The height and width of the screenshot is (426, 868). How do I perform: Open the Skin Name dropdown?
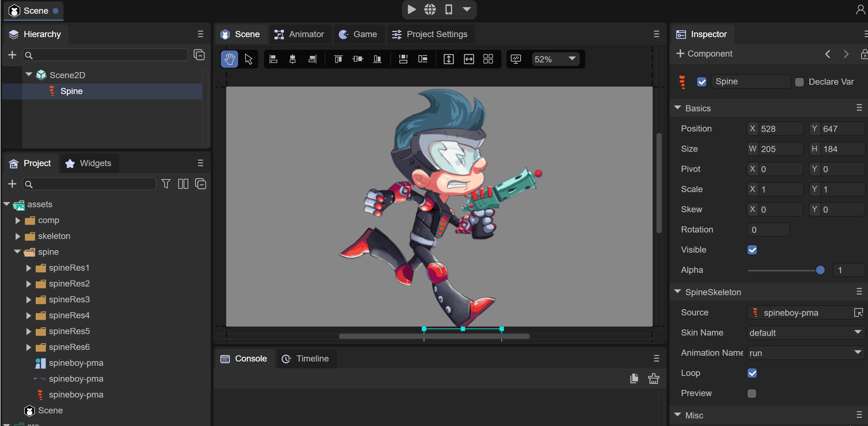pos(806,333)
